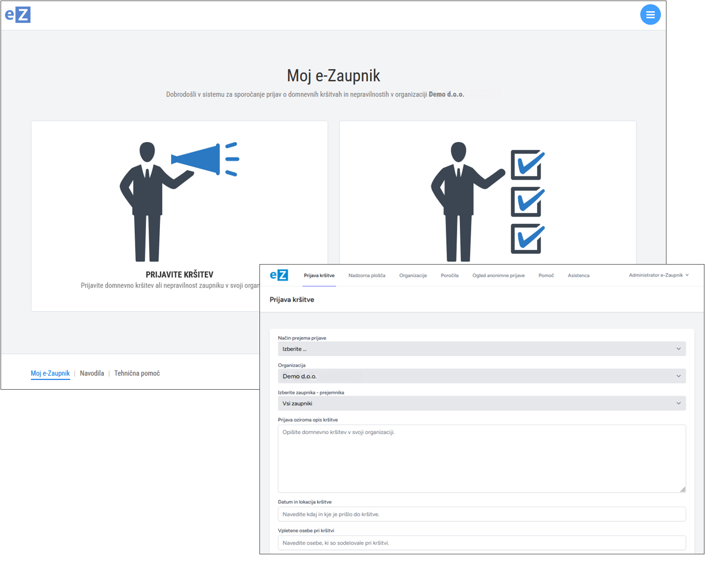Select the Pomoč menu item
The height and width of the screenshot is (588, 705).
pyautogui.click(x=546, y=276)
